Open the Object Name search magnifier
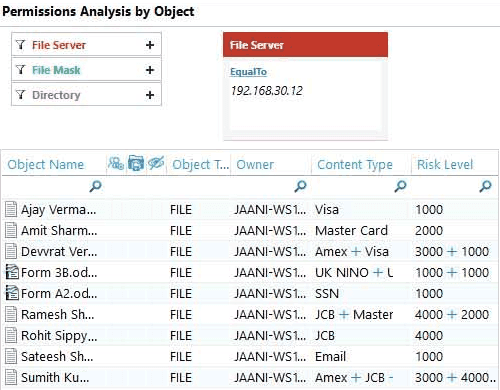Image resolution: width=500 pixels, height=390 pixels. coord(95,186)
